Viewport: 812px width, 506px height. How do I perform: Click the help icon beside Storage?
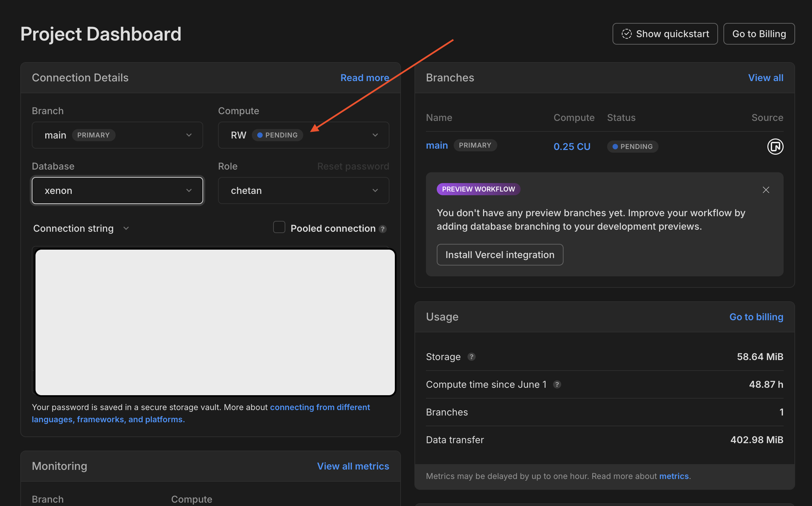(471, 357)
